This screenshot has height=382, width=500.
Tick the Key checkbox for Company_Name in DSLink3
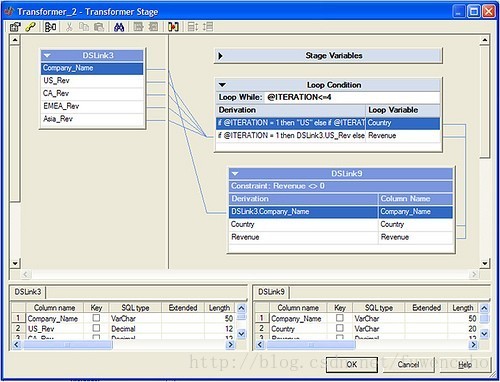click(x=96, y=318)
